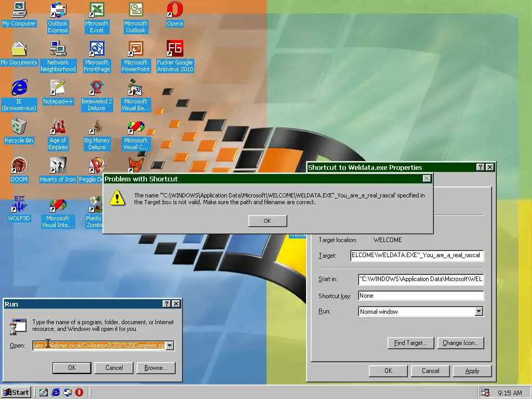
Task: Open the Start menu
Action: [x=16, y=392]
